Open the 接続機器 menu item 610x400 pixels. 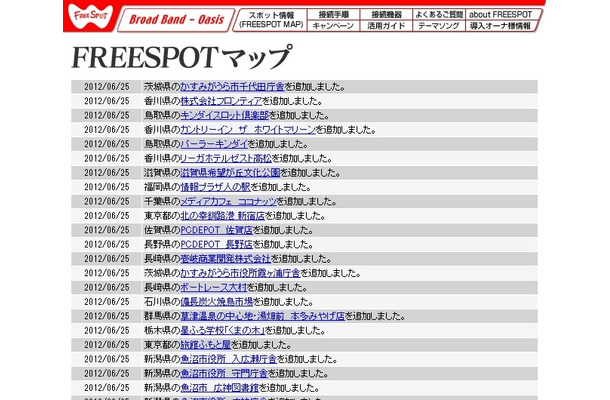click(x=386, y=14)
